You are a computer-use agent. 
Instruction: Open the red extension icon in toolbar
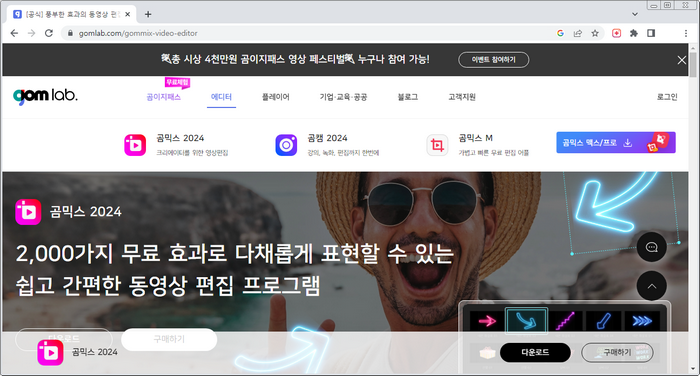click(617, 33)
